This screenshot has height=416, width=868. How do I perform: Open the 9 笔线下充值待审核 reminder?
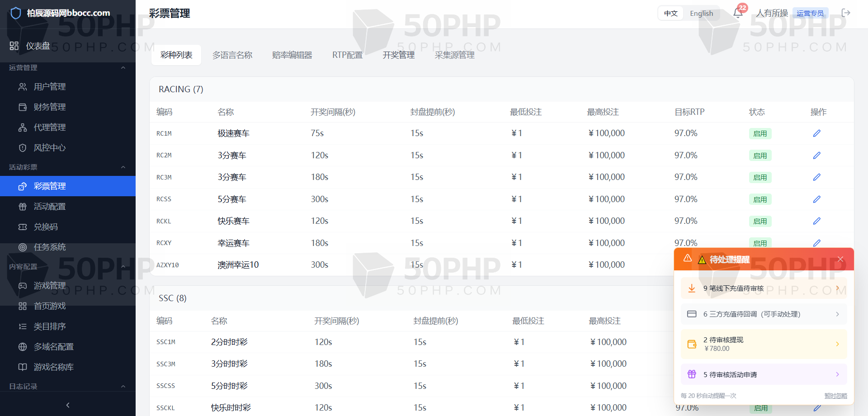(x=764, y=288)
